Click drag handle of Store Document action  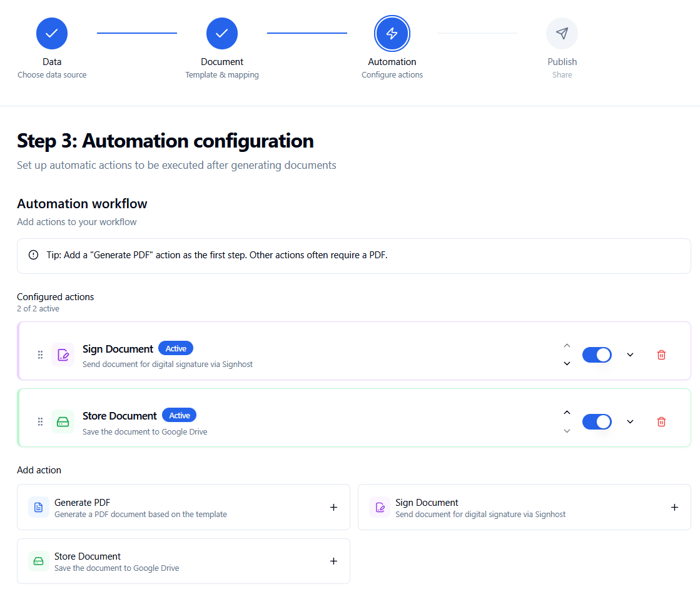pos(40,422)
